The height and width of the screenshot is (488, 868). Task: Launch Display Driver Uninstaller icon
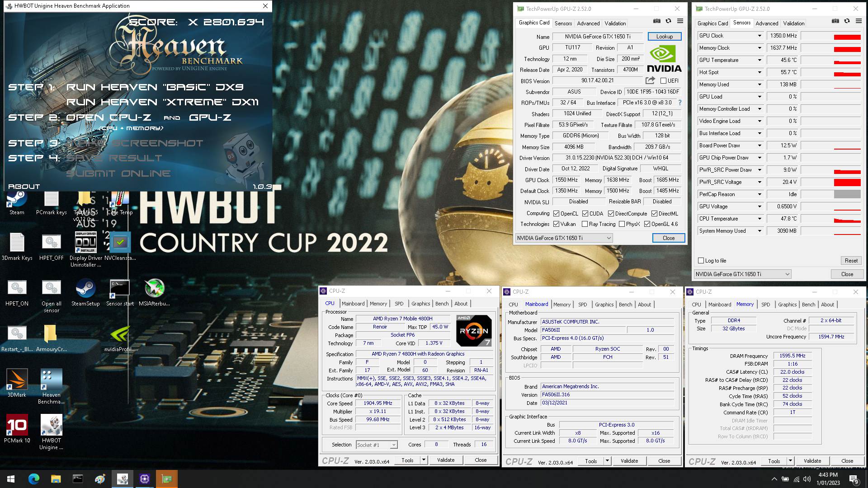click(x=85, y=249)
